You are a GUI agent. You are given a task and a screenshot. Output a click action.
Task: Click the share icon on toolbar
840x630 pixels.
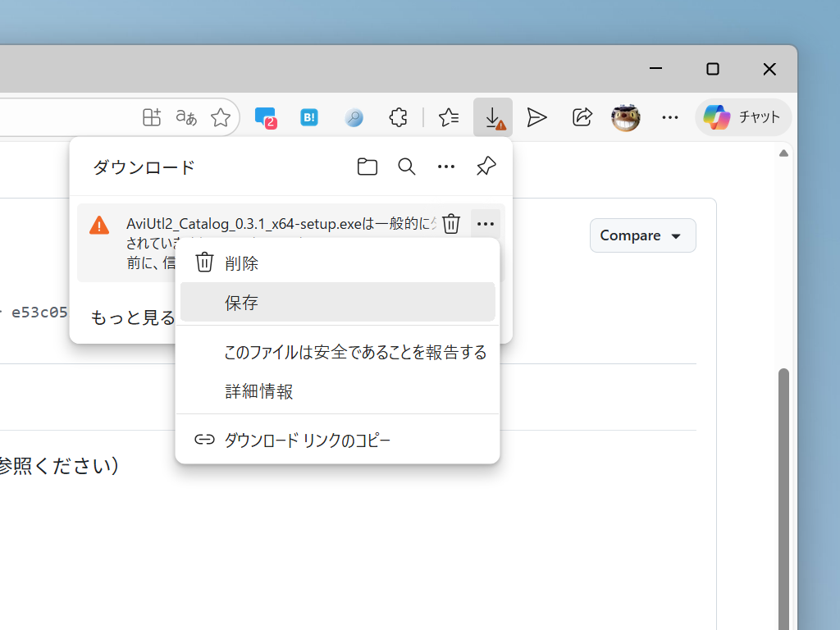click(x=582, y=117)
